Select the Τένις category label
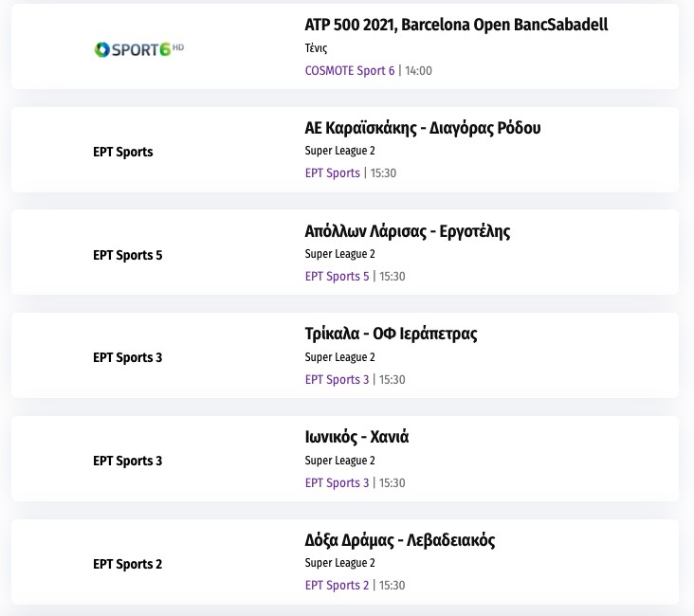Screen dimensions: 694x616 [x=316, y=48]
